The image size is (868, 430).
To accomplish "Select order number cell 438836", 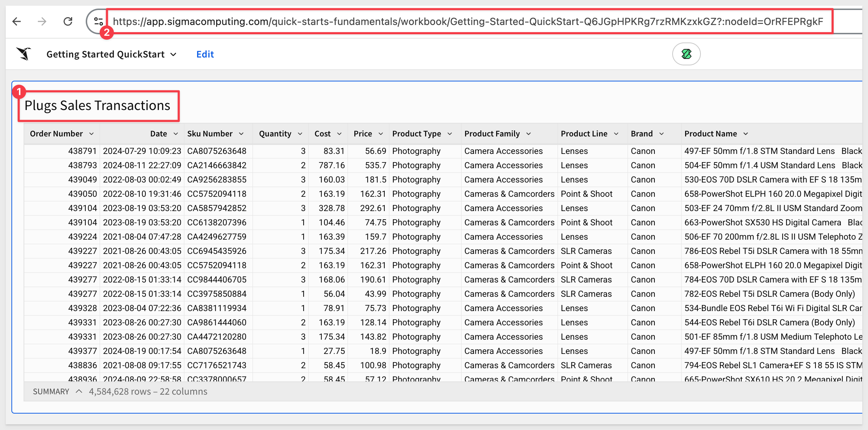I will point(83,365).
